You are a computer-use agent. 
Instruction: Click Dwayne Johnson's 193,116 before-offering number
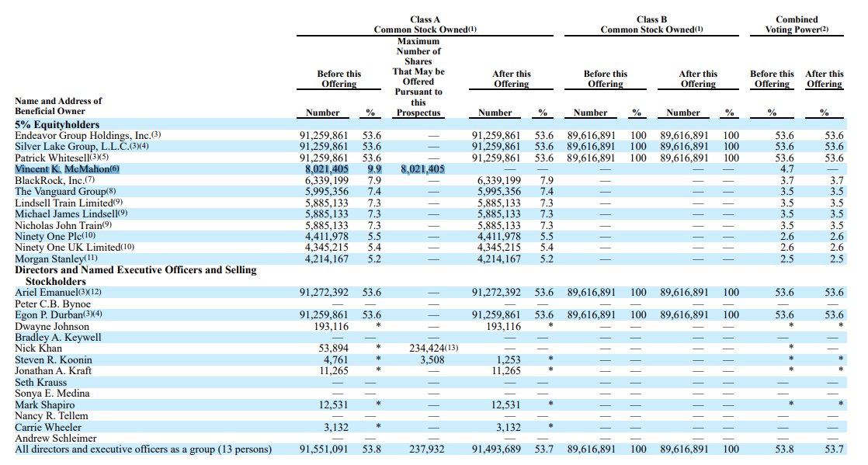[331, 326]
